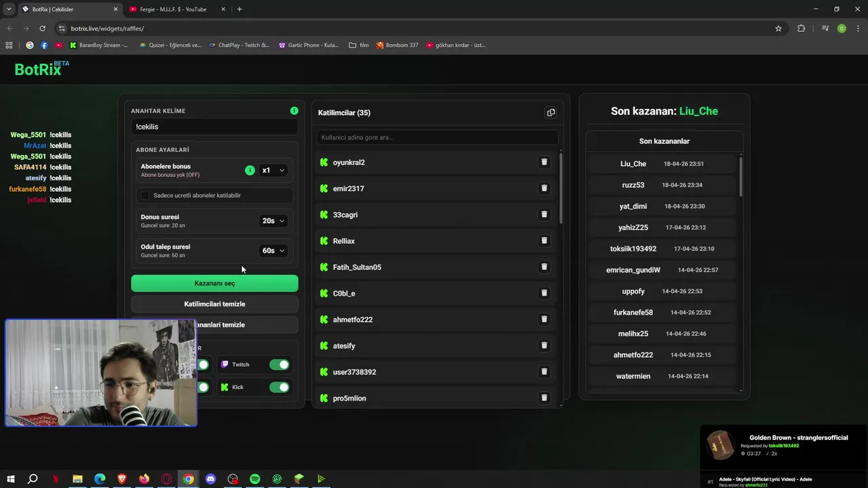The height and width of the screenshot is (488, 868).
Task: Open Opera GX from the taskbar
Action: 166,479
